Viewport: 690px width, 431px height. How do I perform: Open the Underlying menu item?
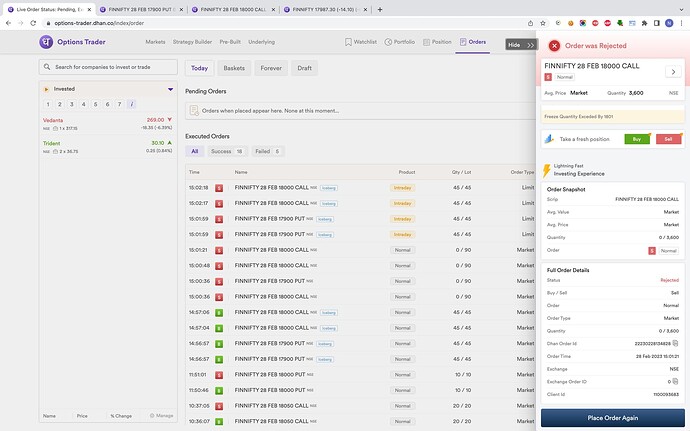click(x=261, y=42)
